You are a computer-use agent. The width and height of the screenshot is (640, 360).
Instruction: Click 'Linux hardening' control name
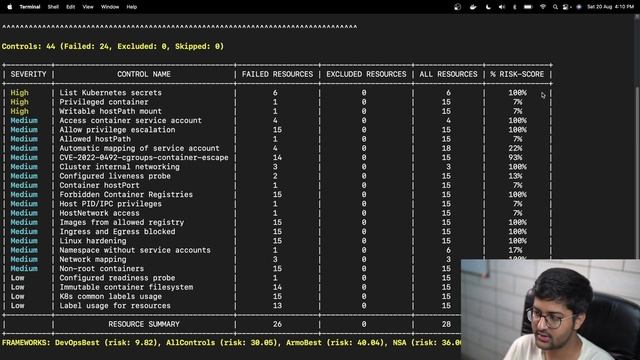pyautogui.click(x=93, y=241)
